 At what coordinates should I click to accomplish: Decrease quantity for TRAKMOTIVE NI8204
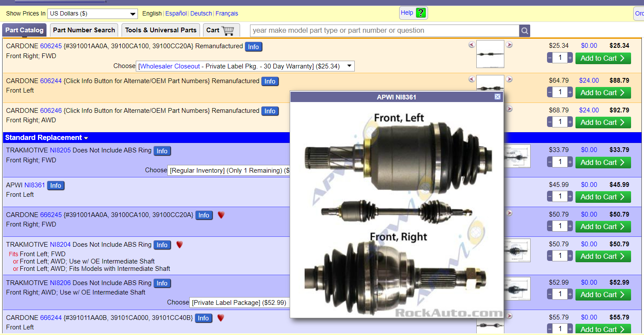tap(550, 256)
